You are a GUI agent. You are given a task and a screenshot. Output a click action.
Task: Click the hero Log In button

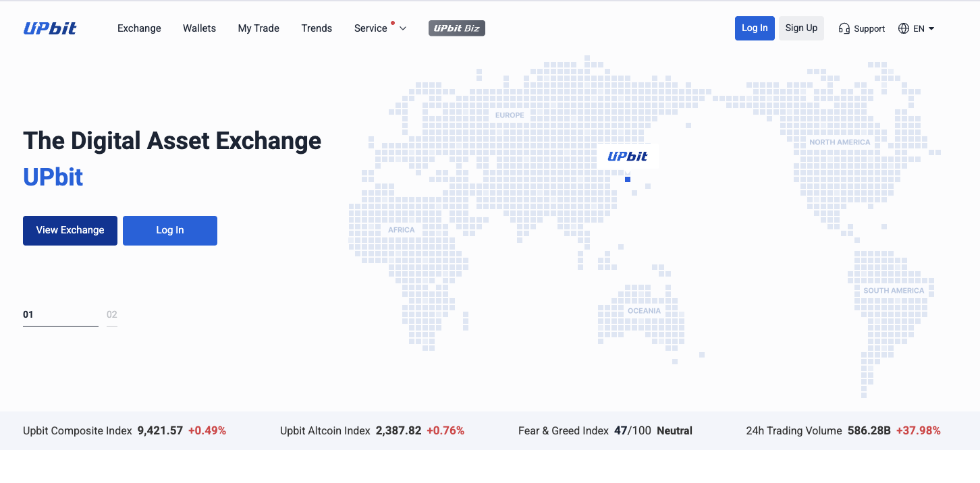coord(170,231)
